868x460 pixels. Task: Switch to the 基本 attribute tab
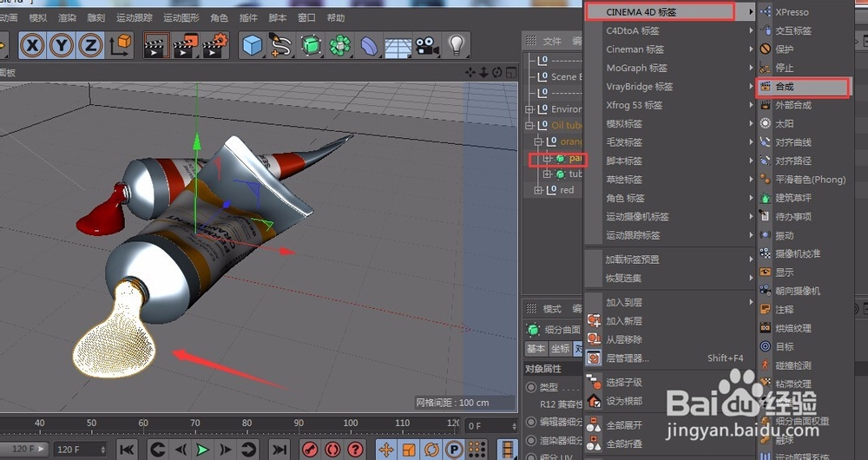(x=536, y=349)
